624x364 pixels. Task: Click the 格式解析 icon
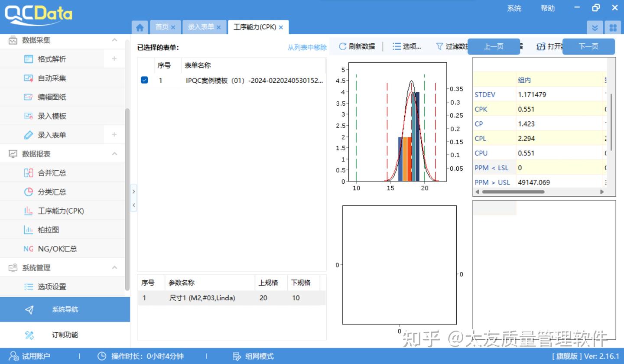[x=29, y=59]
